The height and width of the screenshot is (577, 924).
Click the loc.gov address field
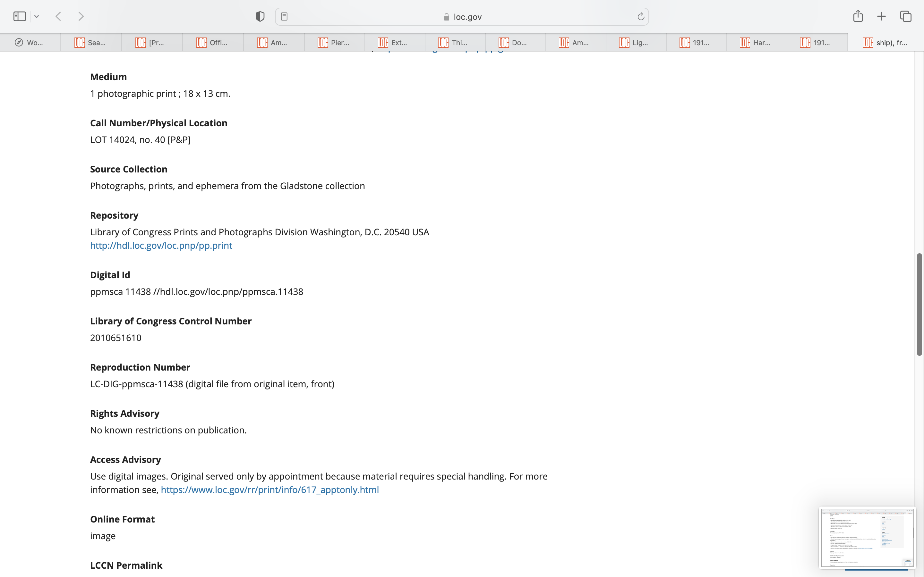tap(462, 17)
